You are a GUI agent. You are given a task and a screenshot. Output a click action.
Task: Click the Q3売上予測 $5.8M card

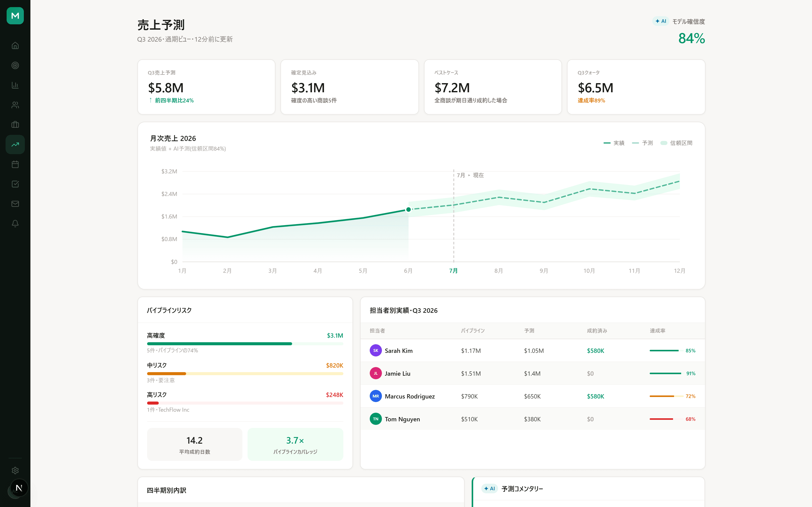click(x=206, y=87)
